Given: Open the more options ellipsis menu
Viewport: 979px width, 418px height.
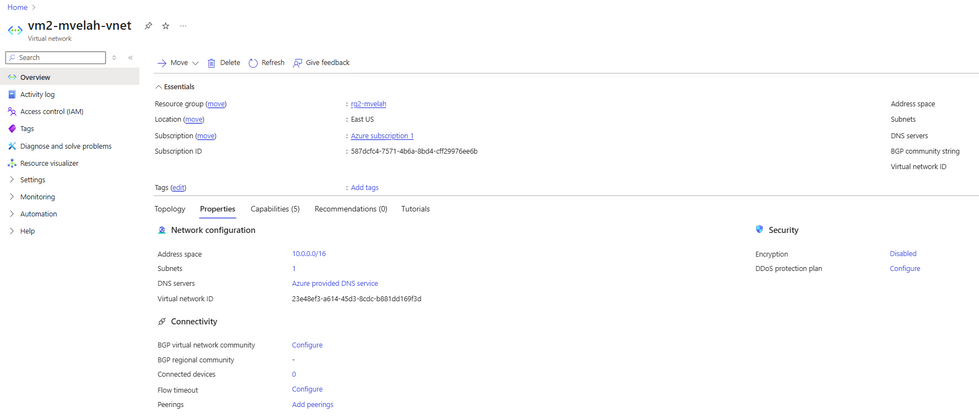Looking at the screenshot, I should (x=183, y=26).
